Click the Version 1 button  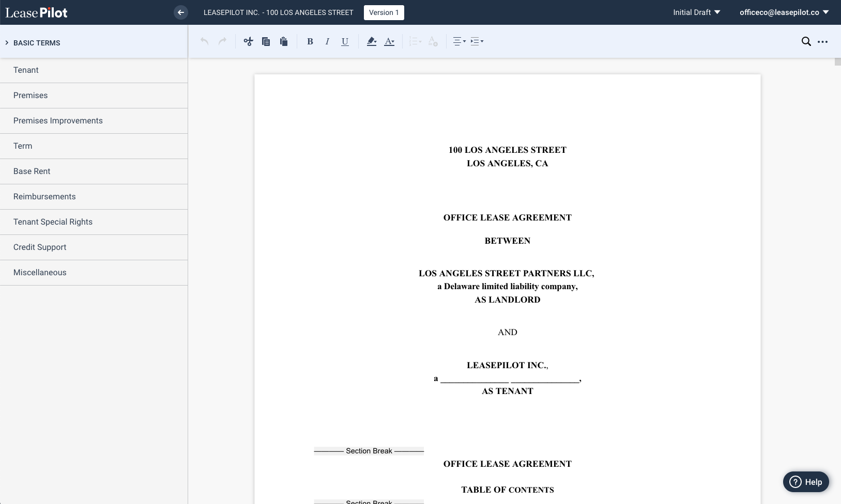[x=384, y=12]
